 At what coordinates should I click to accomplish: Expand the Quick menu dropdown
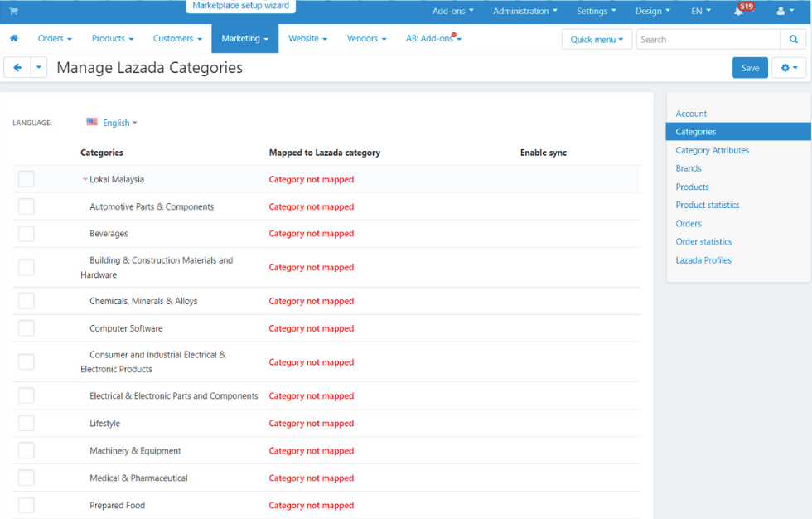point(597,39)
